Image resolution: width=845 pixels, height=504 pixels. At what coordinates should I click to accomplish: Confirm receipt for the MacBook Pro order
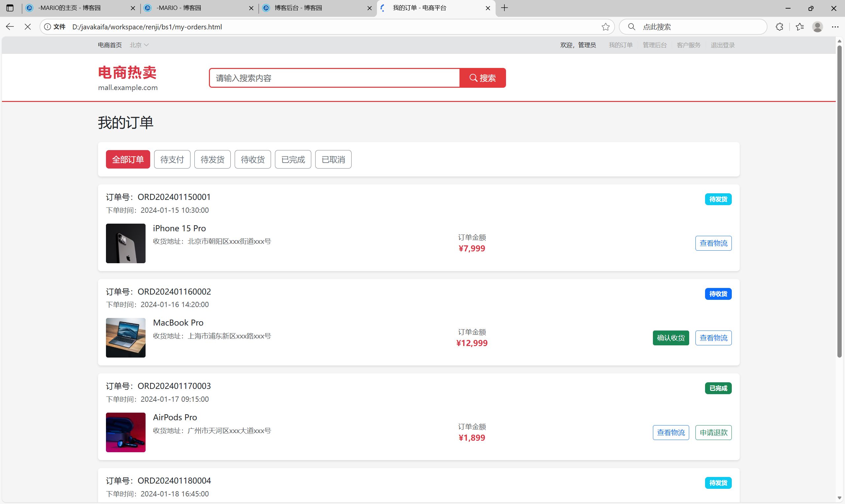click(x=670, y=338)
